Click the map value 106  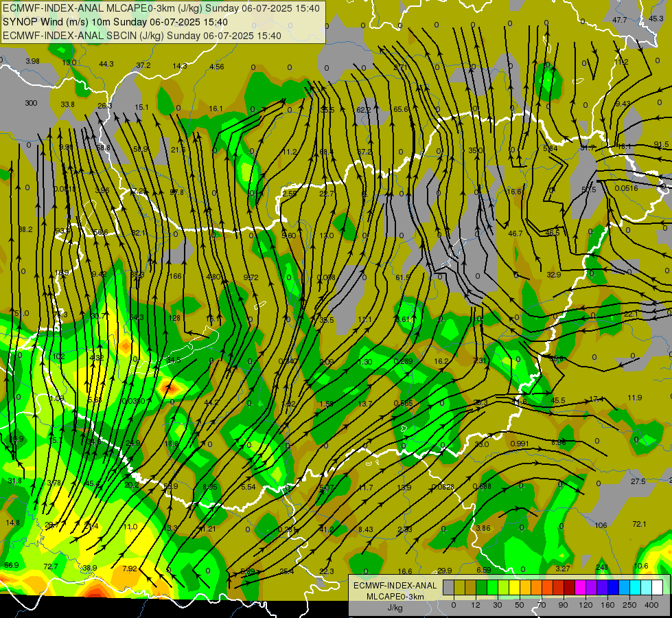(601, 525)
